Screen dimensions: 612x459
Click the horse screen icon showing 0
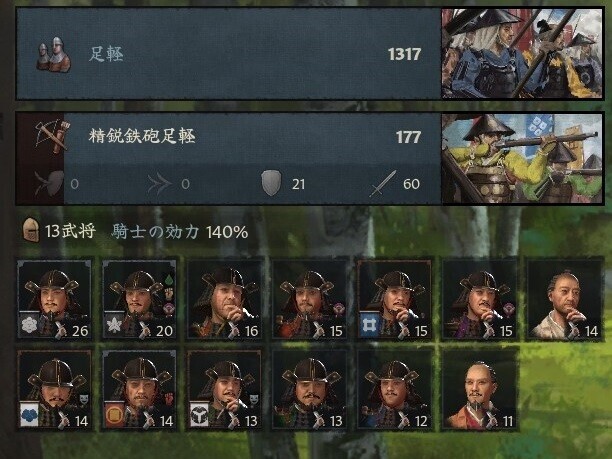[49, 183]
